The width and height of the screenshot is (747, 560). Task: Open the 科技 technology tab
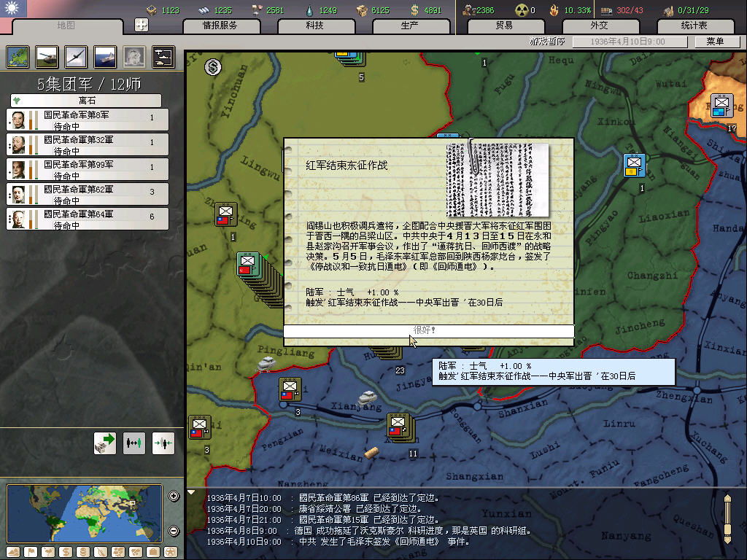click(x=315, y=26)
